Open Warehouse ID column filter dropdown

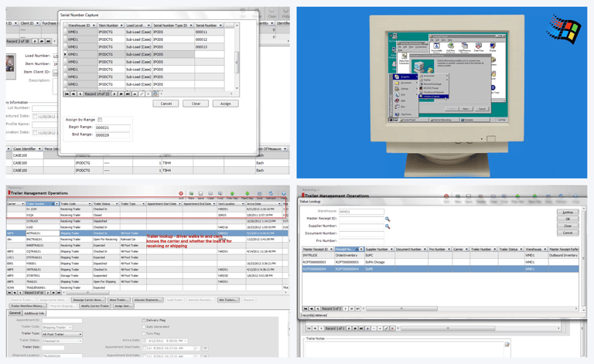[94, 26]
